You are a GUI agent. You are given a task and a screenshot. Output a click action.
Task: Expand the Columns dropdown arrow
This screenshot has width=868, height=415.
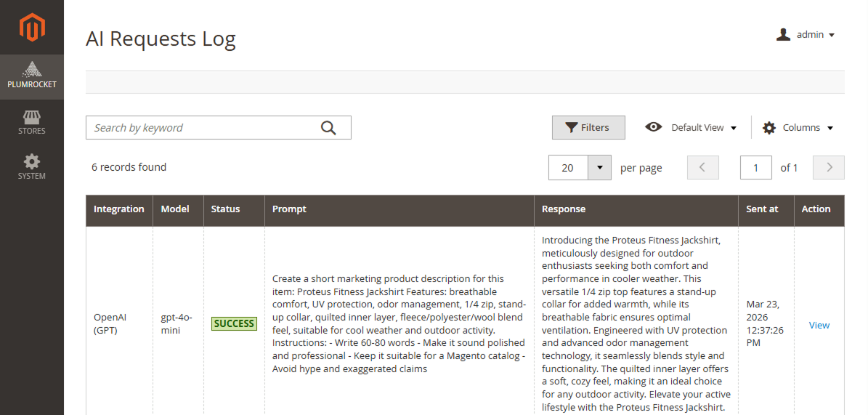pyautogui.click(x=830, y=128)
